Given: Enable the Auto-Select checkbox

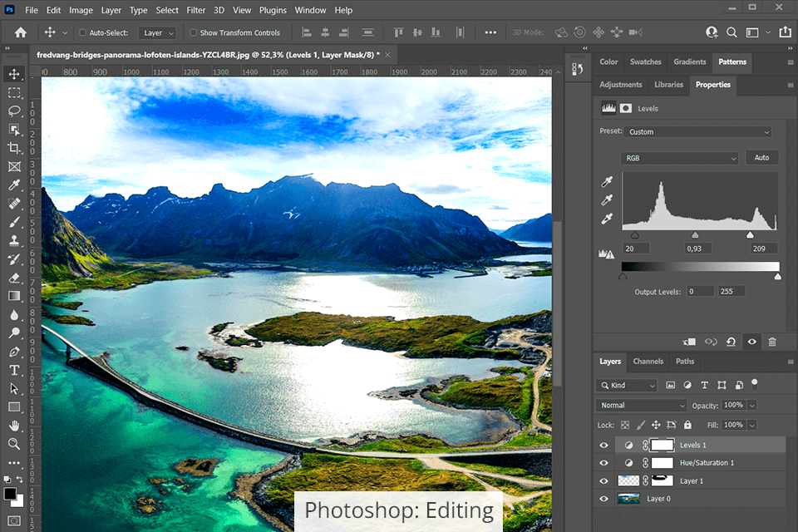Looking at the screenshot, I should tap(82, 32).
